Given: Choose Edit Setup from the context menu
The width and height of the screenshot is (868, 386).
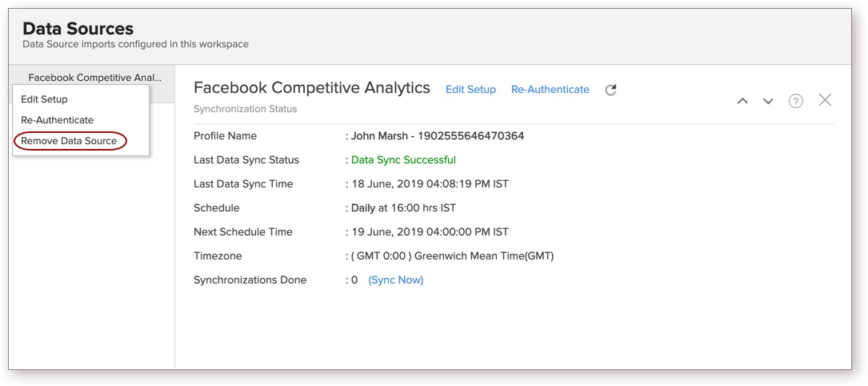Looking at the screenshot, I should (x=44, y=99).
